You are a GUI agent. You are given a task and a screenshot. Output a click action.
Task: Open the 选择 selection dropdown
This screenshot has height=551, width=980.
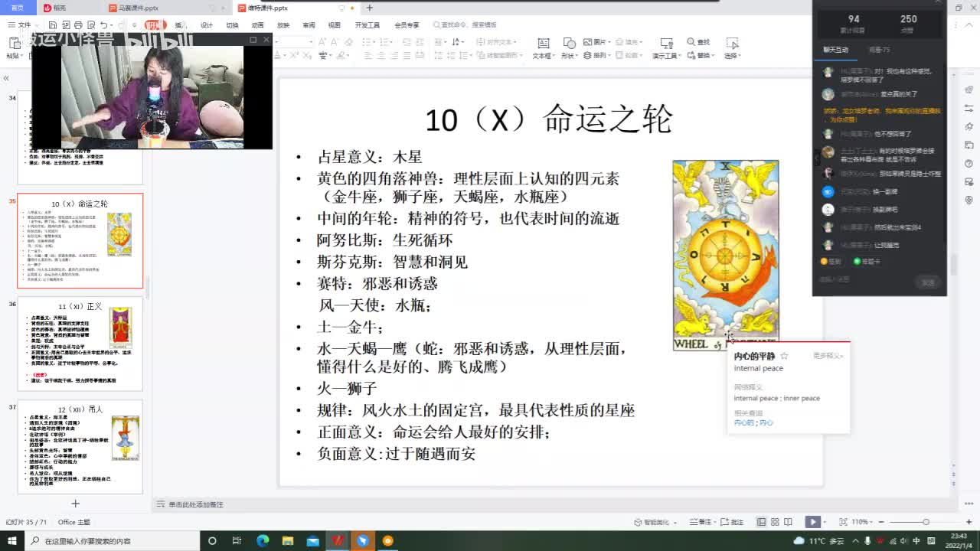[732, 49]
